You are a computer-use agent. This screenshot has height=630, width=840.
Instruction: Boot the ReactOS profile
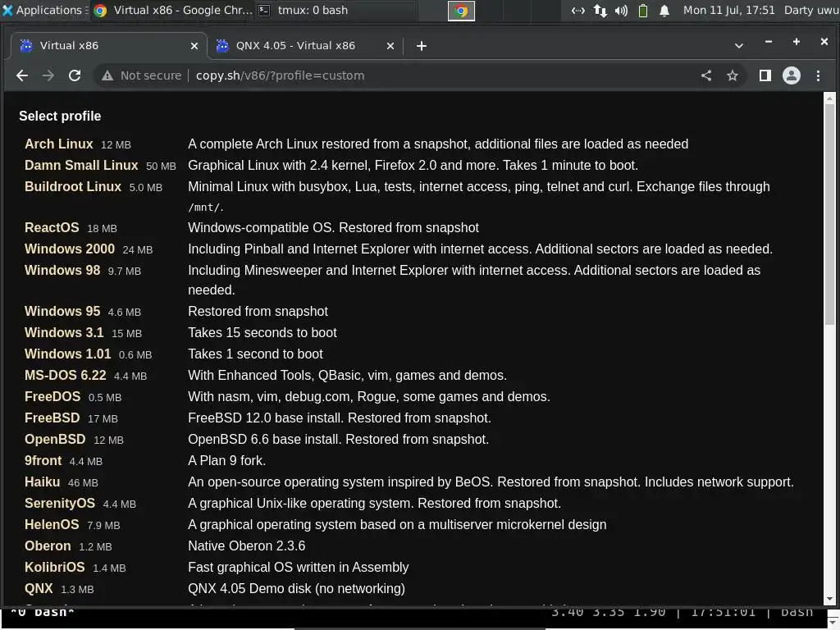pyautogui.click(x=52, y=228)
